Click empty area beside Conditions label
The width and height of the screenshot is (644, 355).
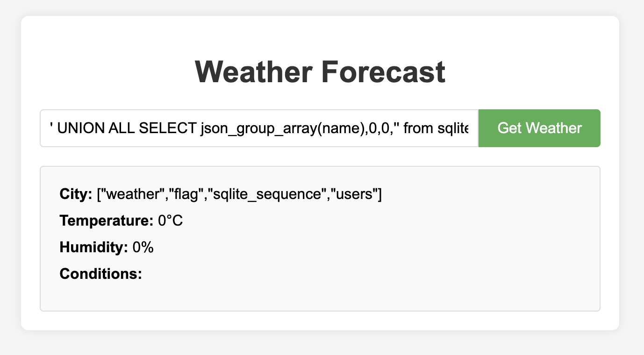[327, 274]
